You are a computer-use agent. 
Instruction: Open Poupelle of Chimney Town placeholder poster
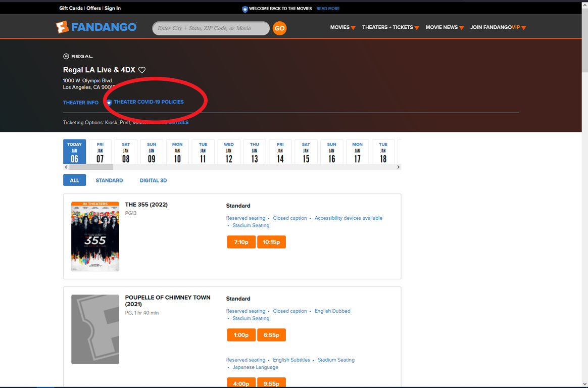click(95, 329)
